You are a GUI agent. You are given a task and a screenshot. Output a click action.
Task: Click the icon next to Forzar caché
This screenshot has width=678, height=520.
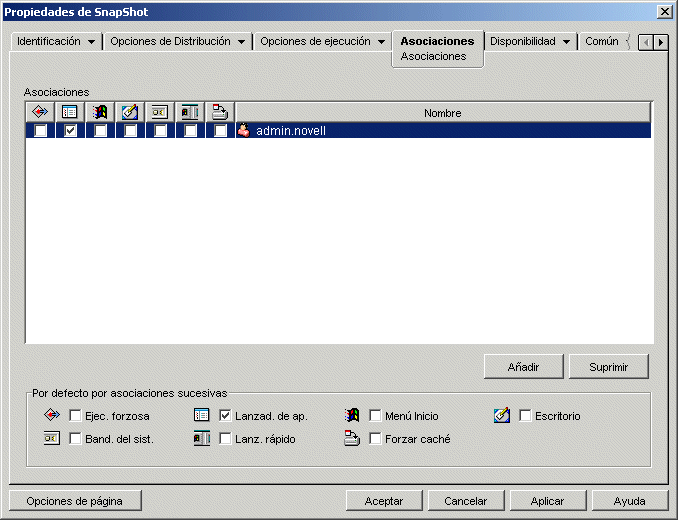352,438
